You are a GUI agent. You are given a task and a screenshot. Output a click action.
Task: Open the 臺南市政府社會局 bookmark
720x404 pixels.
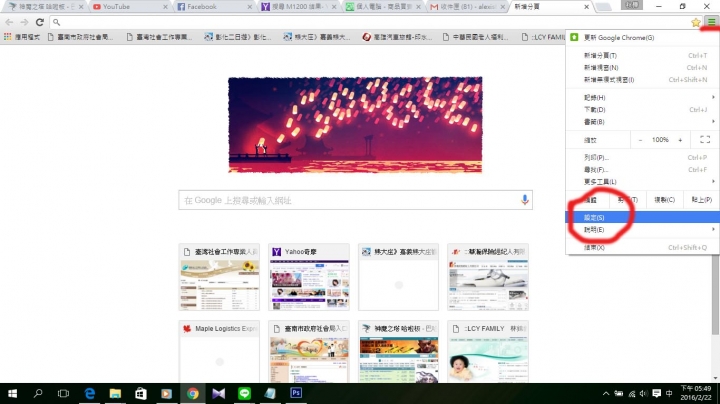coord(80,37)
